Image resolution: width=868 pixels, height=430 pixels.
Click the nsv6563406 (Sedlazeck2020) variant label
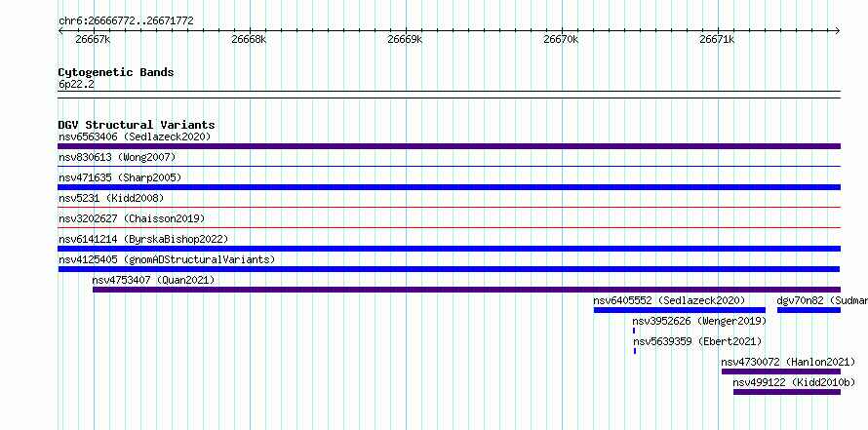135,137
